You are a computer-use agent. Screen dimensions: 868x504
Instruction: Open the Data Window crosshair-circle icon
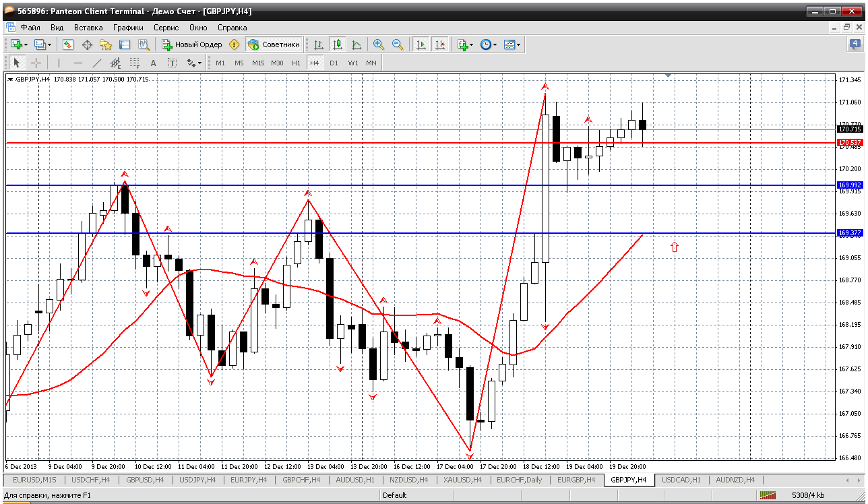pos(87,44)
